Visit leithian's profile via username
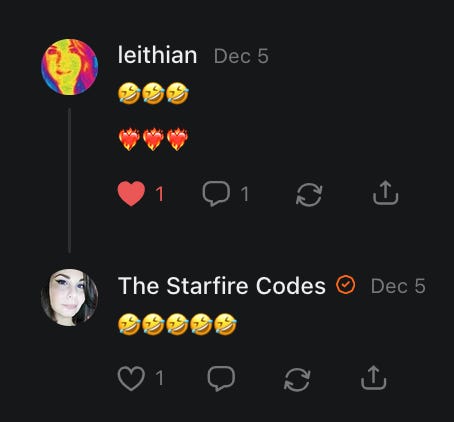Viewport: 454px width, 422px height. click(x=157, y=55)
